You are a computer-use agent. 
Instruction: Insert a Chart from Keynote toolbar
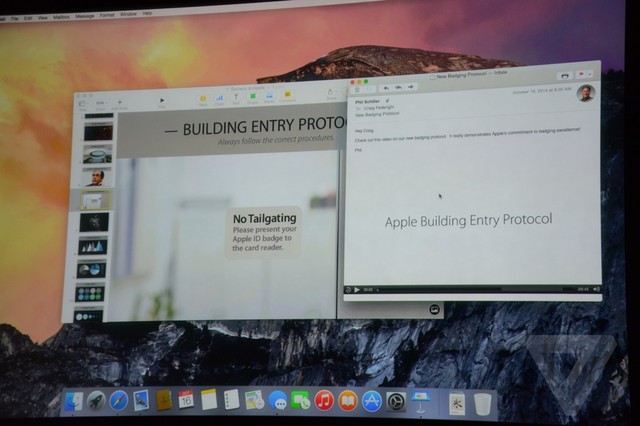(x=220, y=98)
